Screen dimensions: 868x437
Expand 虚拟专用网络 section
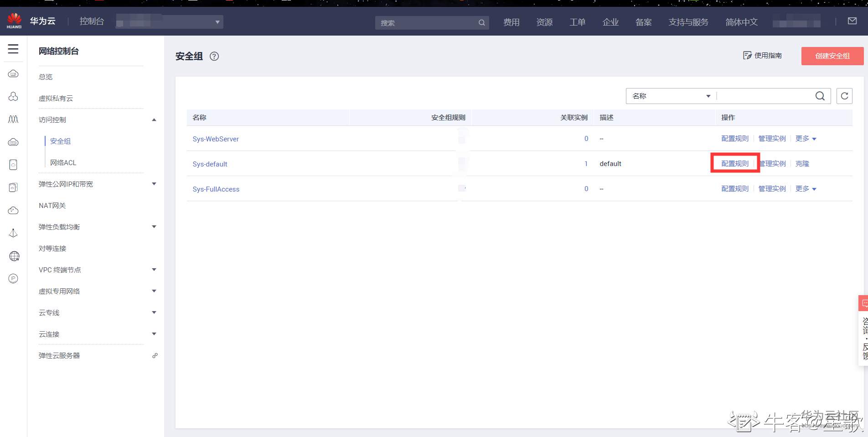coord(154,291)
